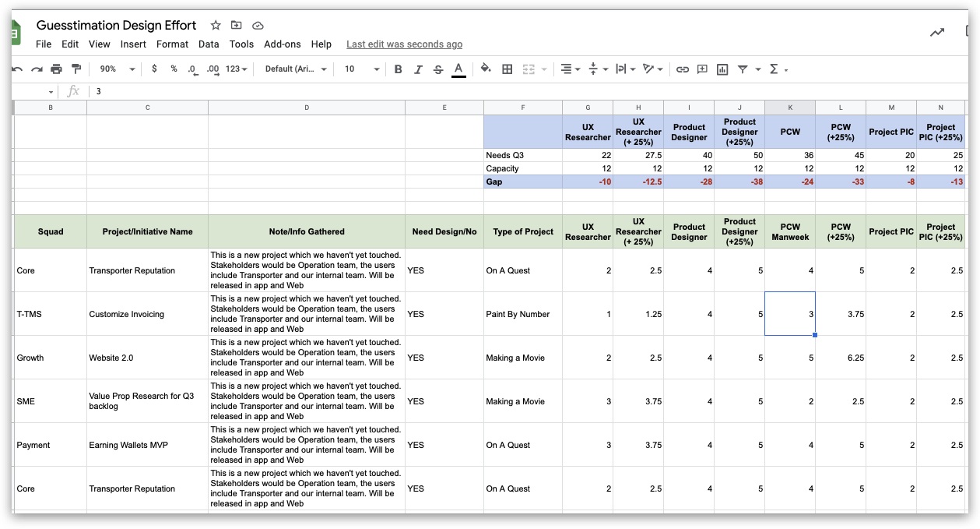Click the formula bar input field
This screenshot has height=529, width=980.
529,91
